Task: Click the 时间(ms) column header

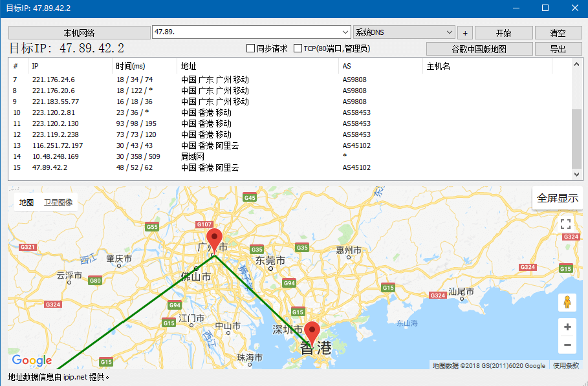Action: (144, 67)
